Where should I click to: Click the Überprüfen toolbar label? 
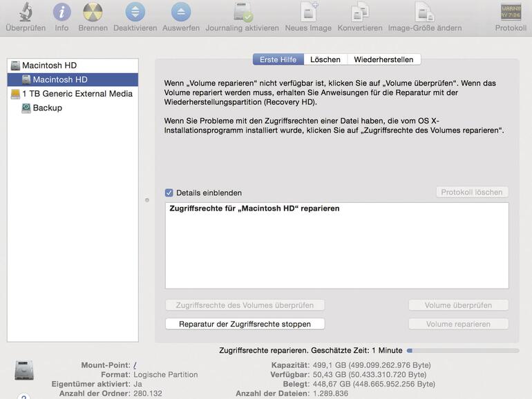click(26, 28)
